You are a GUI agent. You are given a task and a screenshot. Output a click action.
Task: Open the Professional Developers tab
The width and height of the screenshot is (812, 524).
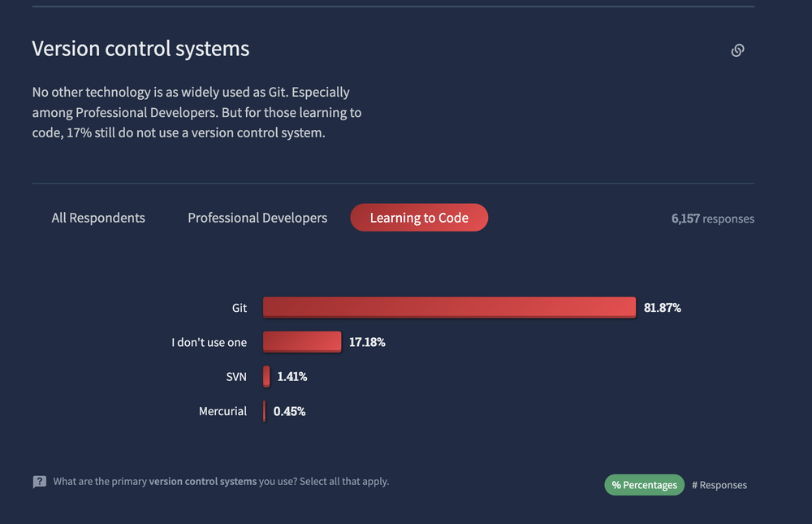[257, 218]
